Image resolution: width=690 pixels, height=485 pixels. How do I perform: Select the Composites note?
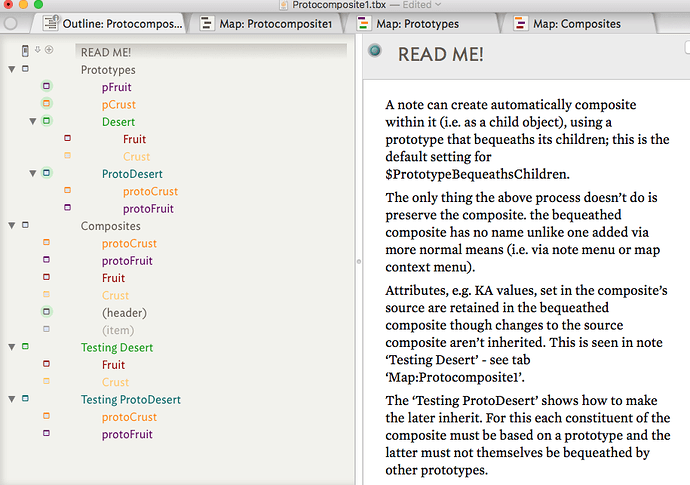click(x=110, y=226)
